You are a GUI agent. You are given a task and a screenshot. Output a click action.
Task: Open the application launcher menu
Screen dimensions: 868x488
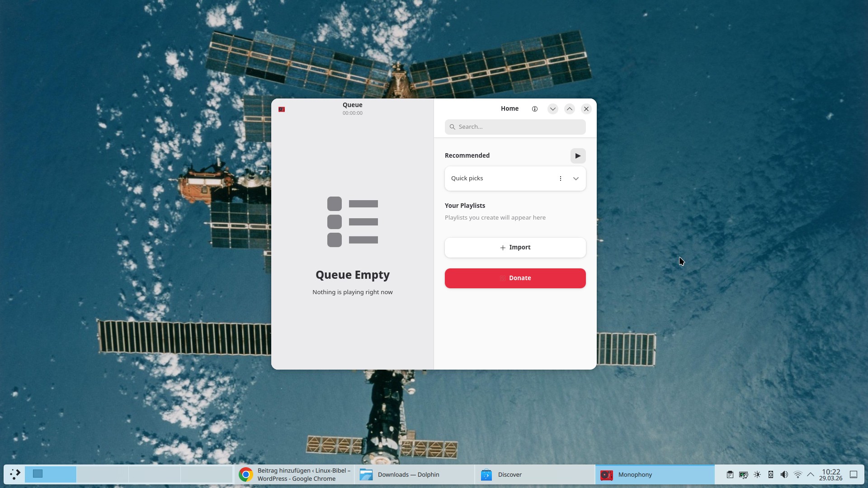(15, 474)
